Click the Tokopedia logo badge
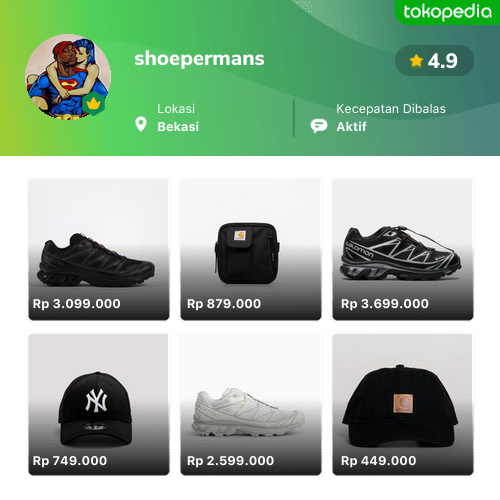Viewport: 500px width, 500px height. coord(447,12)
